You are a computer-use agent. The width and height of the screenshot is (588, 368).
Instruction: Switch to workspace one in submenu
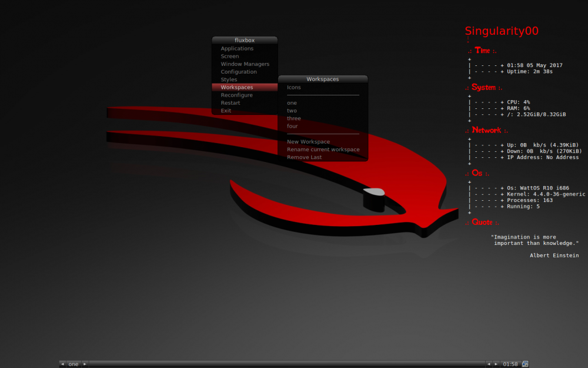[323, 103]
